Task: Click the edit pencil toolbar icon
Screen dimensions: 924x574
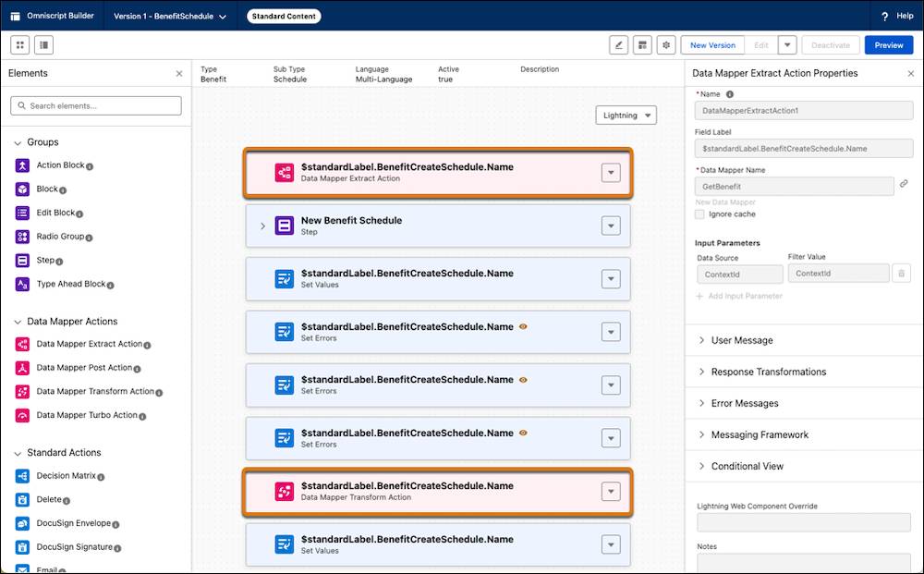Action: pos(618,44)
